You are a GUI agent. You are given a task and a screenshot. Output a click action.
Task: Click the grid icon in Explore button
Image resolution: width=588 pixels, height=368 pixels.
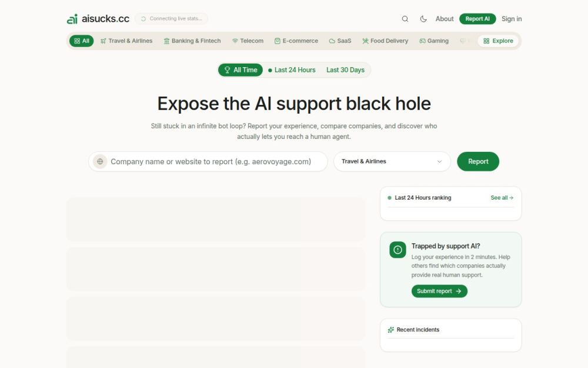pyautogui.click(x=486, y=41)
